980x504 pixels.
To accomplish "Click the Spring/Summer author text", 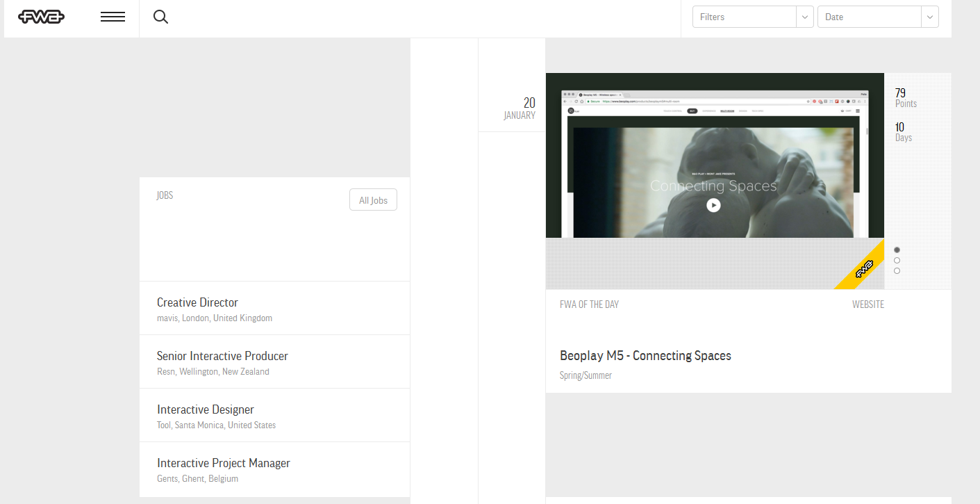I will [x=585, y=376].
